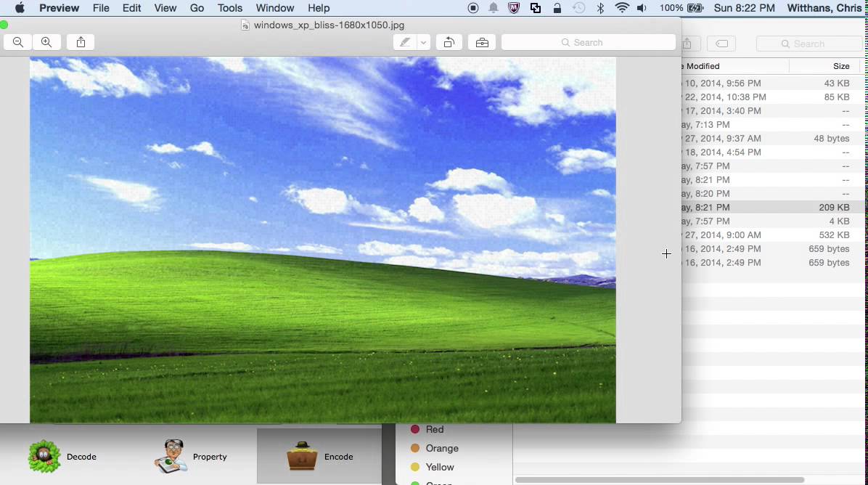868x485 pixels.
Task: Click the Finder horizontal scrollbar
Action: click(x=660, y=480)
